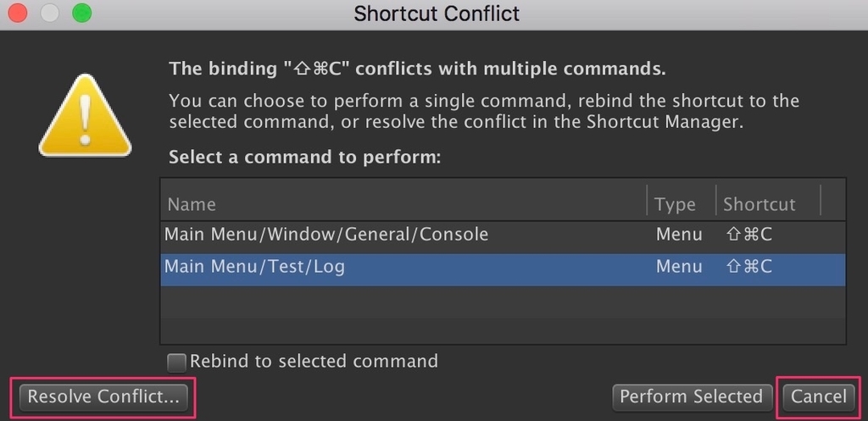Image resolution: width=868 pixels, height=421 pixels.
Task: Select the Main Menu/Window/General/Console command row
Action: 503,235
